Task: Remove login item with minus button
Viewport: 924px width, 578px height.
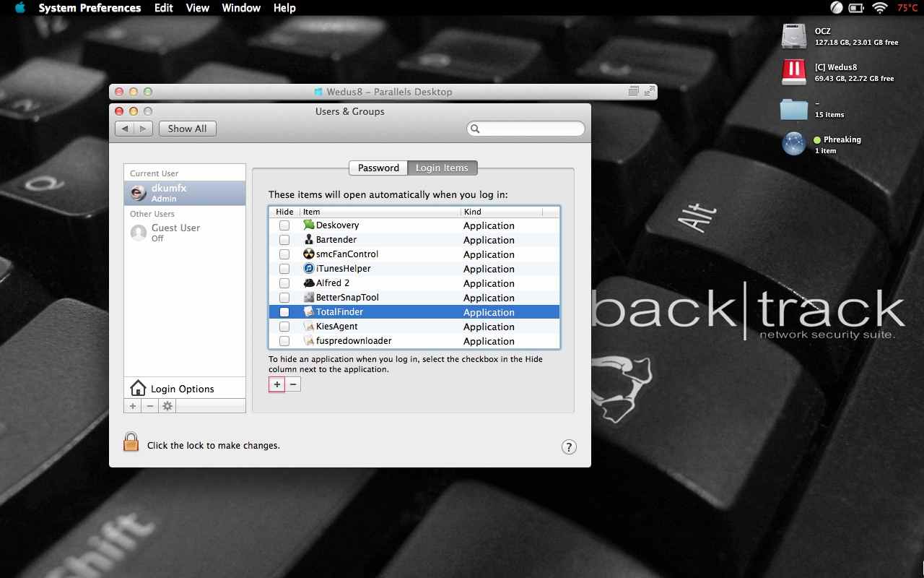Action: (293, 384)
